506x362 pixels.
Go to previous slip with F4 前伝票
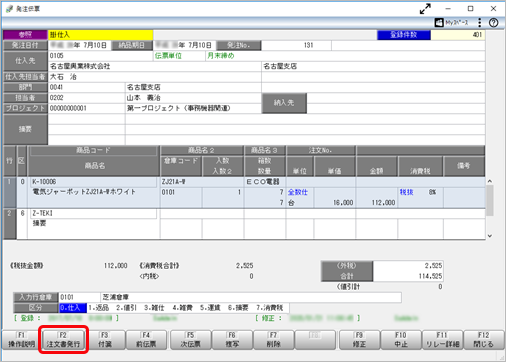146,340
